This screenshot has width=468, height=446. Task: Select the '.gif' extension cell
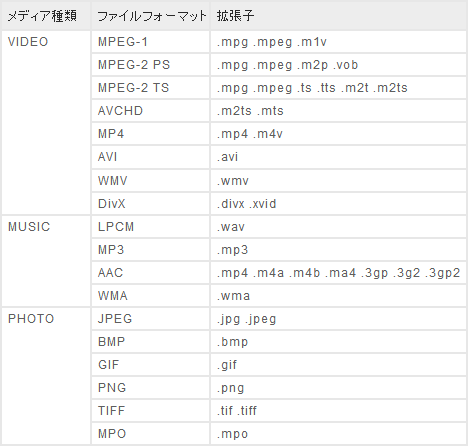point(338,365)
